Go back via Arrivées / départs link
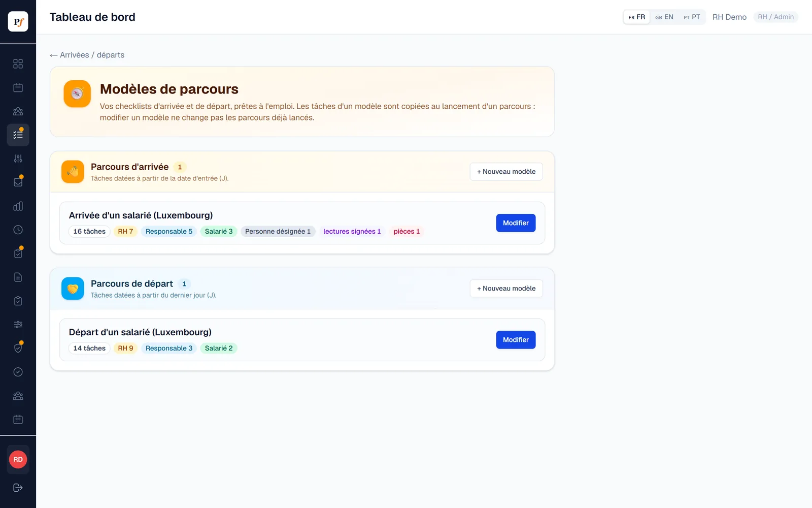This screenshot has height=508, width=812. tap(87, 55)
